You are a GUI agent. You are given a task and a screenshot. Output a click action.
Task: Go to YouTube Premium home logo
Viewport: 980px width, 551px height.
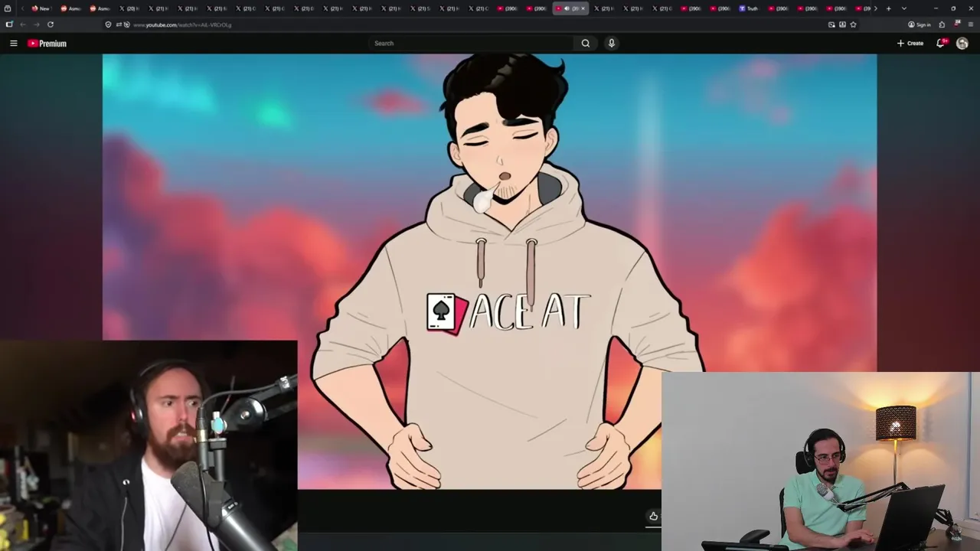(x=47, y=44)
